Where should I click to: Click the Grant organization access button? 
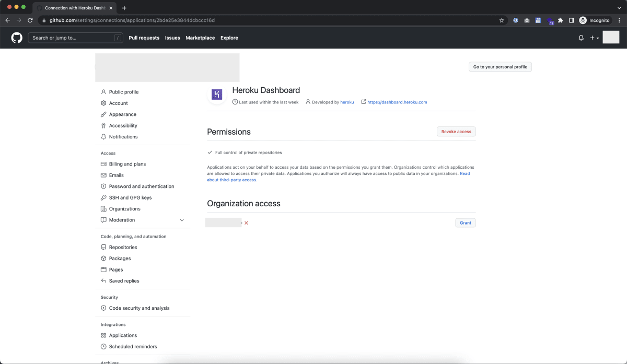[x=466, y=223]
